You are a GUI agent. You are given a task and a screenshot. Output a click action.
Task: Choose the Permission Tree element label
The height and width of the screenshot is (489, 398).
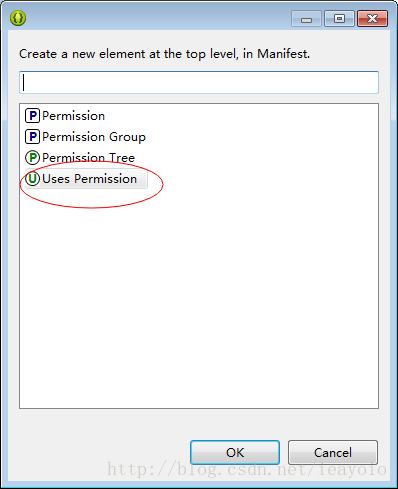(x=88, y=158)
